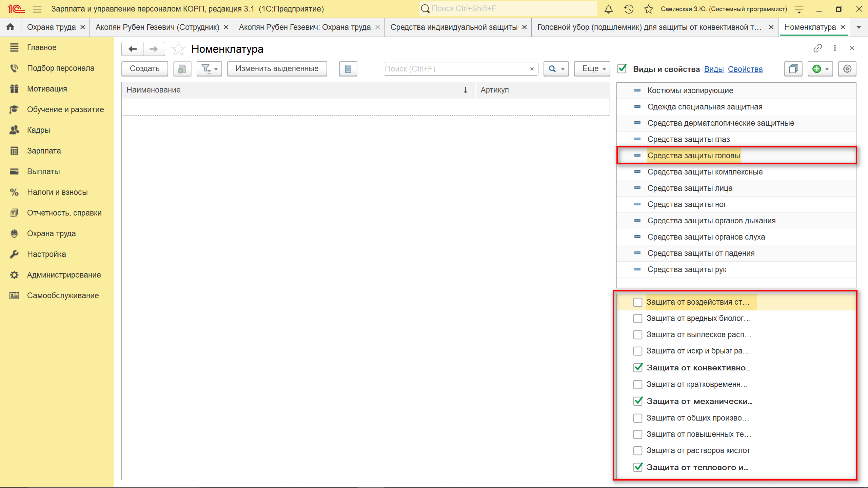Click the notifications bell icon

(x=609, y=9)
